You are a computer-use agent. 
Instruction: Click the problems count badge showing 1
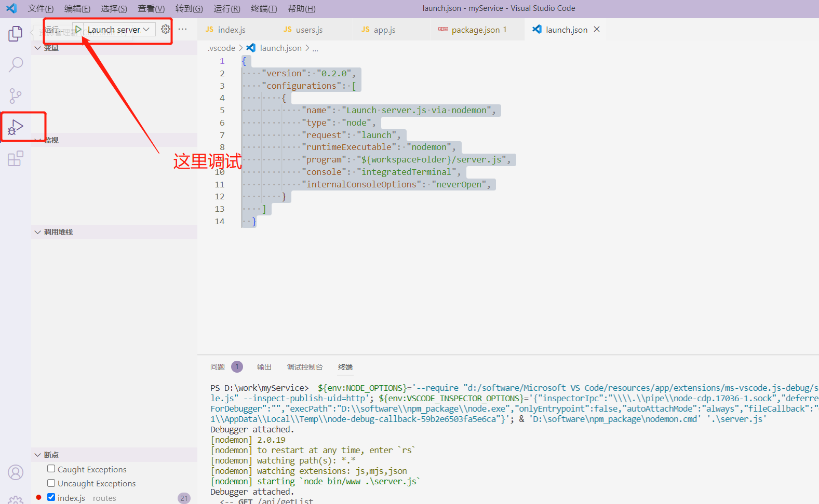tap(237, 367)
